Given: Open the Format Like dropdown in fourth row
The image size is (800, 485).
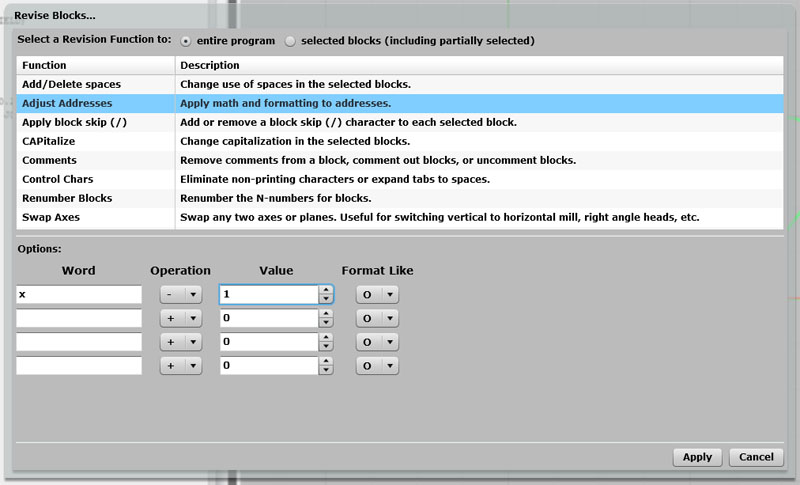Looking at the screenshot, I should (x=377, y=366).
